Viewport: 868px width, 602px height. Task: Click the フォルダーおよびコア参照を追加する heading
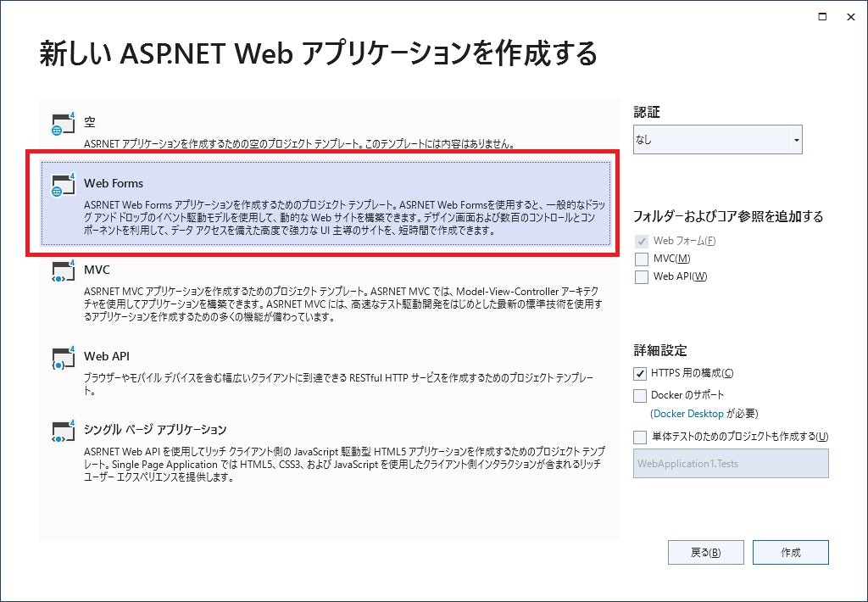click(x=728, y=216)
